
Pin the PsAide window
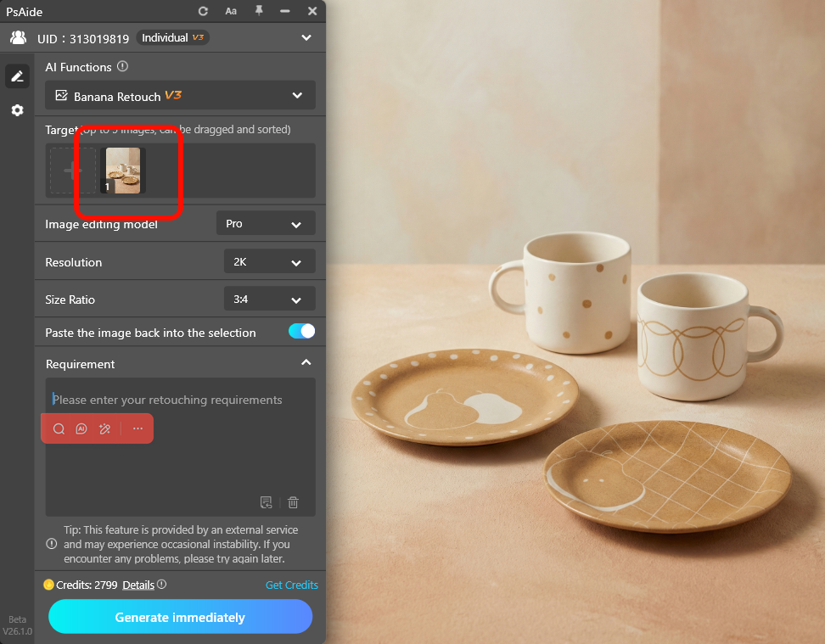point(257,11)
